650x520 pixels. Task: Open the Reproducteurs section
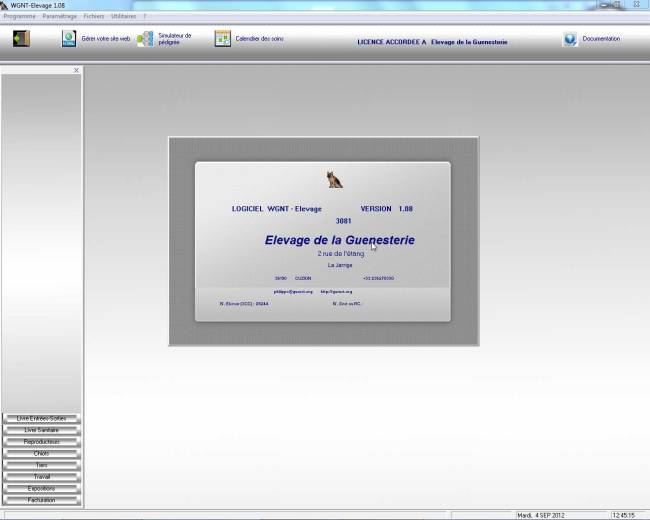(41, 442)
